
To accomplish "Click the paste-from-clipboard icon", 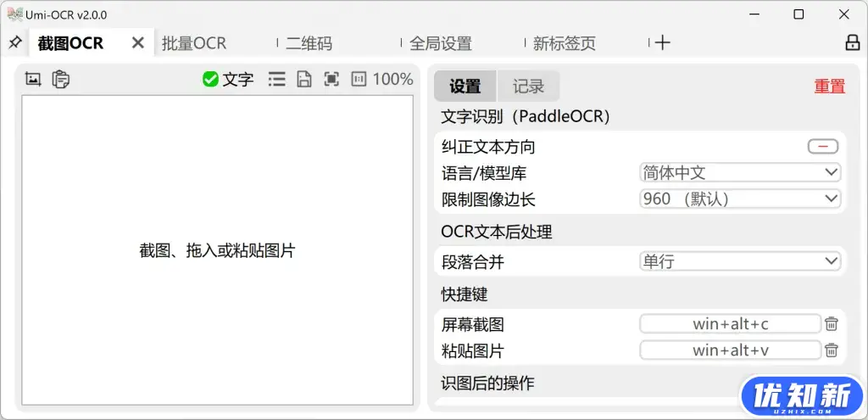I will tap(61, 79).
